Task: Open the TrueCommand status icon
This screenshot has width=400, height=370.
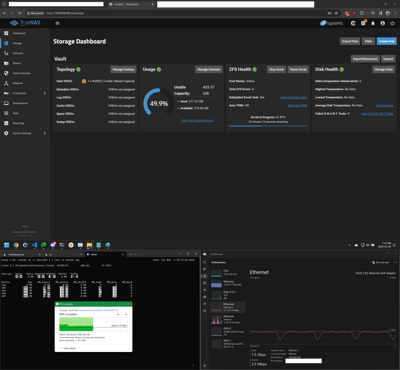Action: (353, 23)
